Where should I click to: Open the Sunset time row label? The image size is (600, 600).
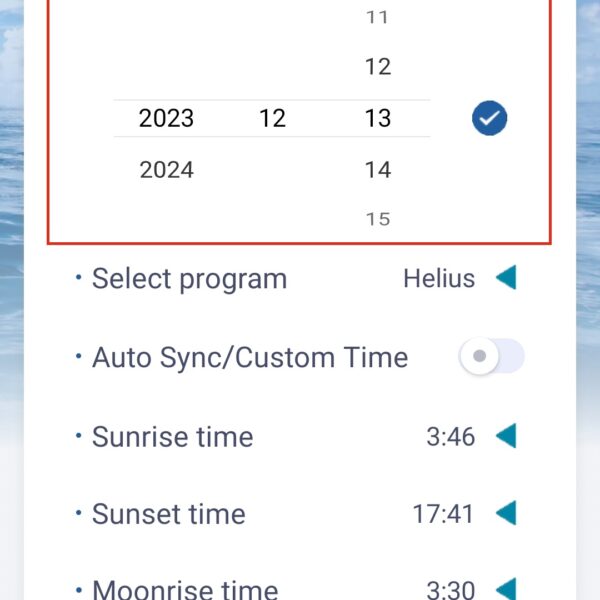tap(169, 514)
